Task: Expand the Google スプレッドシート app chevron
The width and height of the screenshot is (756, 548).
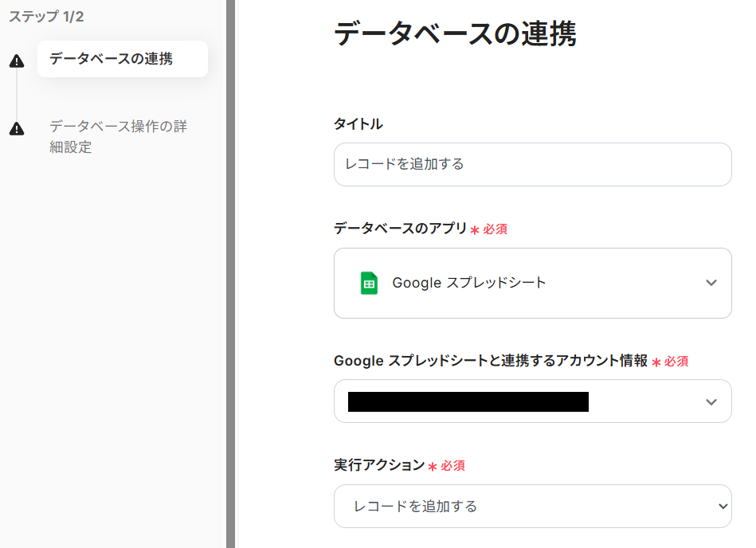Action: pos(711,283)
